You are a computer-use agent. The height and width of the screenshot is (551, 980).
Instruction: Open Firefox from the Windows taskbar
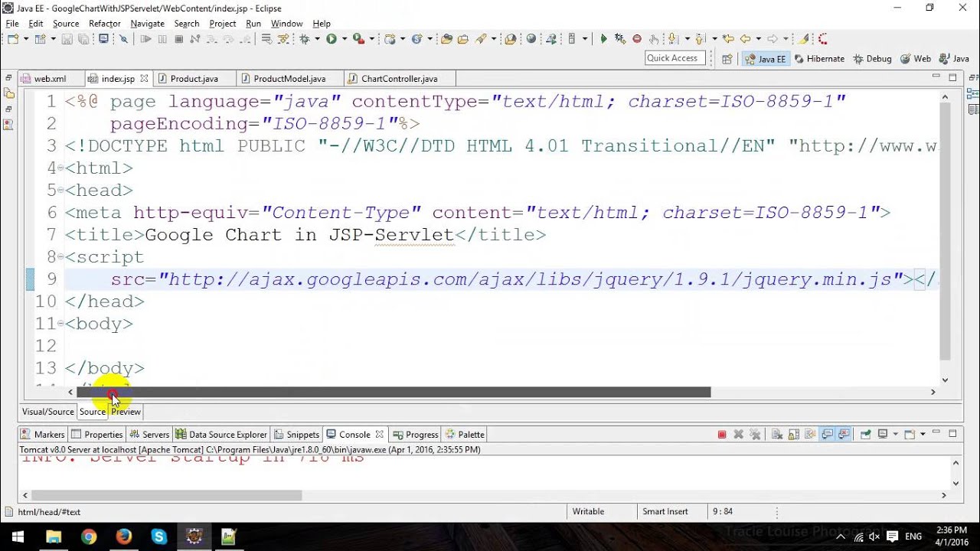124,536
